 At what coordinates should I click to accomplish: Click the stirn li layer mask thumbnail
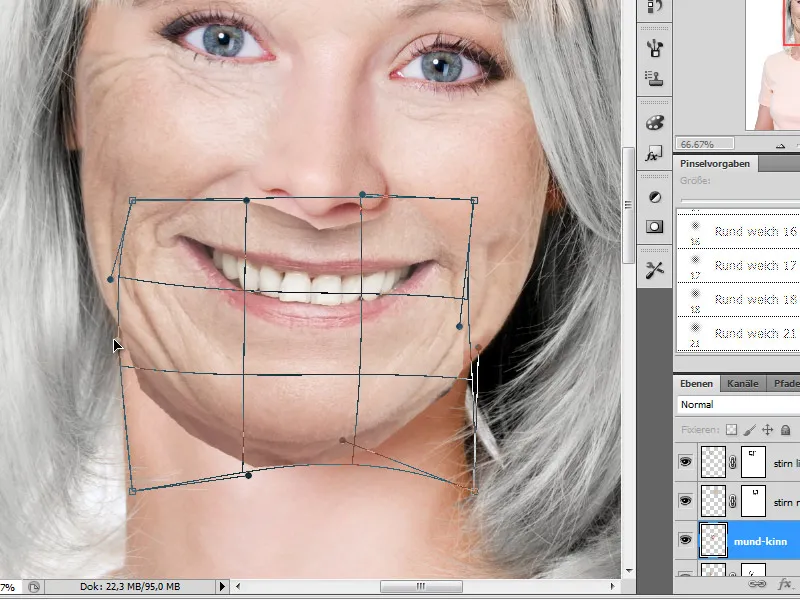click(x=753, y=462)
